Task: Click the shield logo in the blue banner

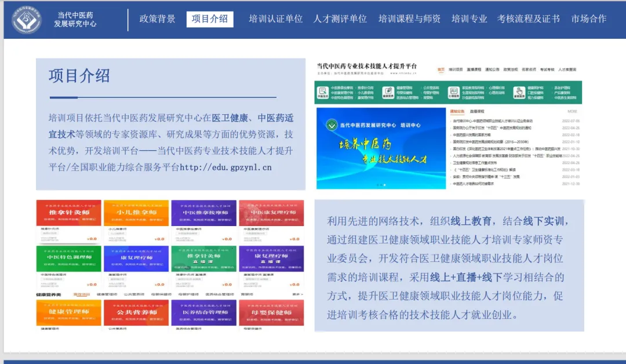Action: pos(332,125)
